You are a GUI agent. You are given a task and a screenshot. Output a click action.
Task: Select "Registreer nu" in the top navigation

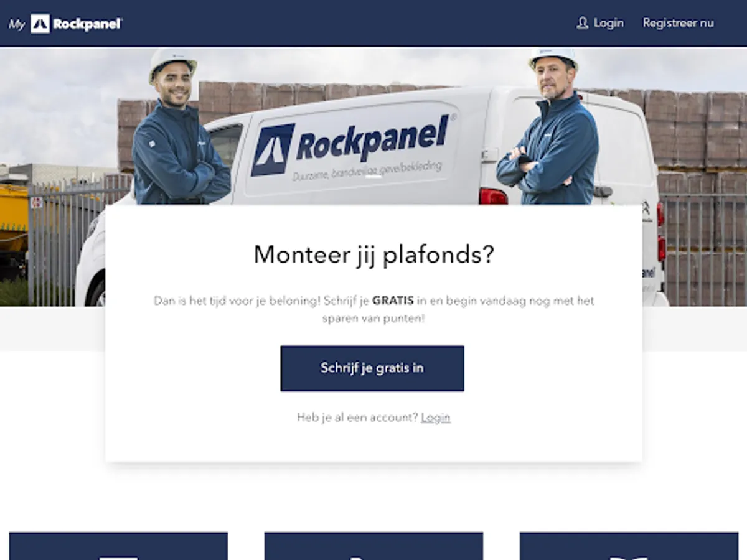click(x=678, y=23)
